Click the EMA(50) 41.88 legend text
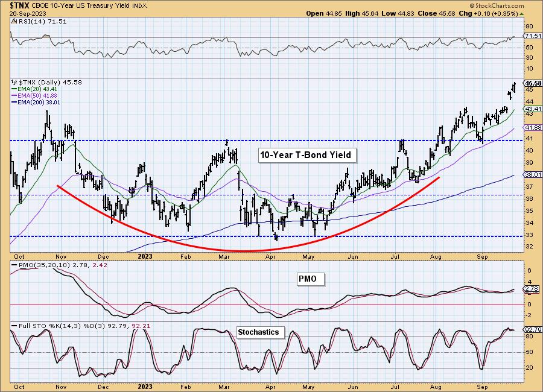543x392 pixels. click(37, 95)
